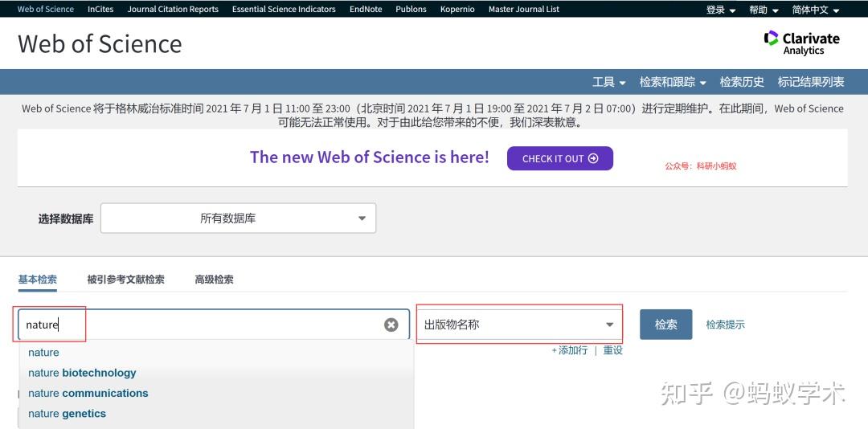Click the Clarivate Analytics logo

pyautogui.click(x=801, y=43)
